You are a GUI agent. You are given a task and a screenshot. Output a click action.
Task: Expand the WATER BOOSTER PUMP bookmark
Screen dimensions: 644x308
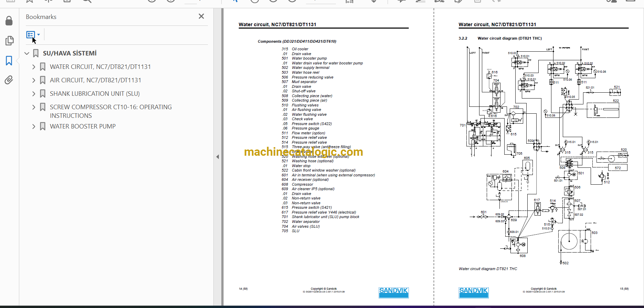pos(34,126)
